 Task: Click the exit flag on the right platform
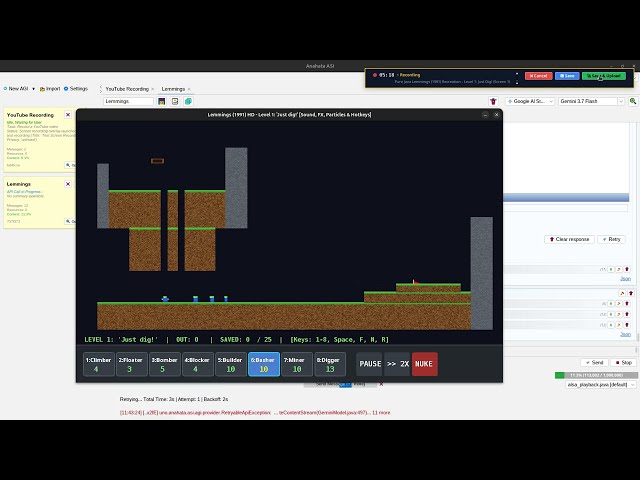point(415,282)
